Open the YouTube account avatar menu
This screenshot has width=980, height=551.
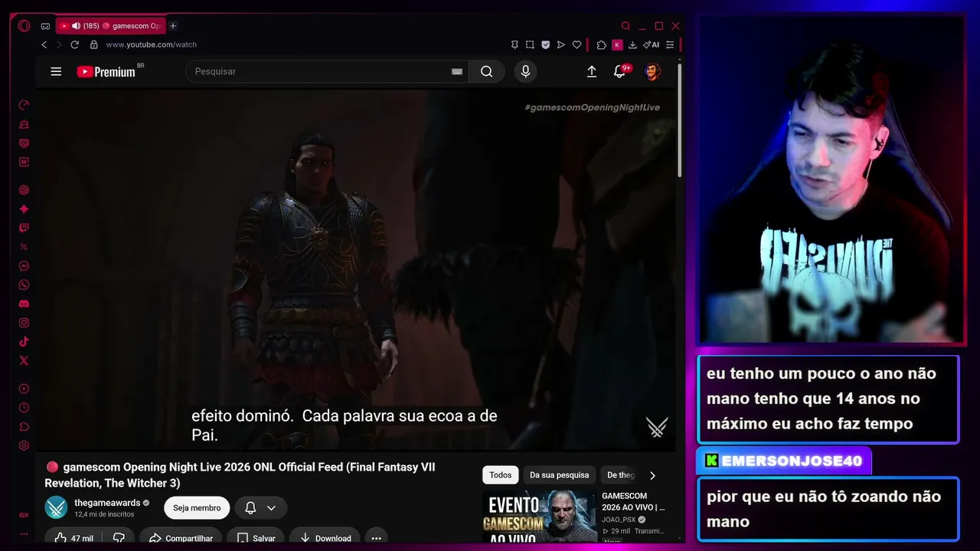pyautogui.click(x=652, y=72)
